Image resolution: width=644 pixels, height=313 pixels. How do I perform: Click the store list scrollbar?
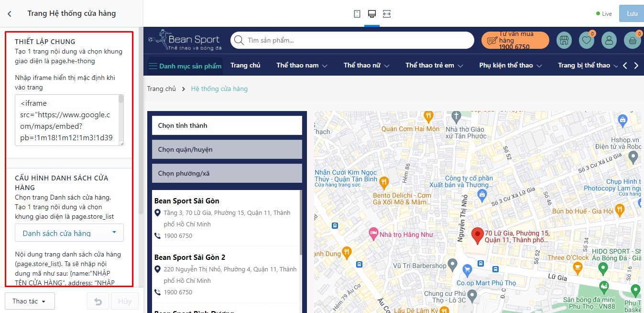pos(301,222)
